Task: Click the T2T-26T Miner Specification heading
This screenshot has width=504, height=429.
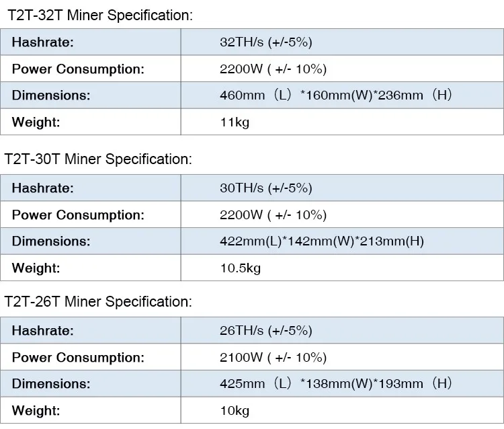Action: pyautogui.click(x=98, y=302)
